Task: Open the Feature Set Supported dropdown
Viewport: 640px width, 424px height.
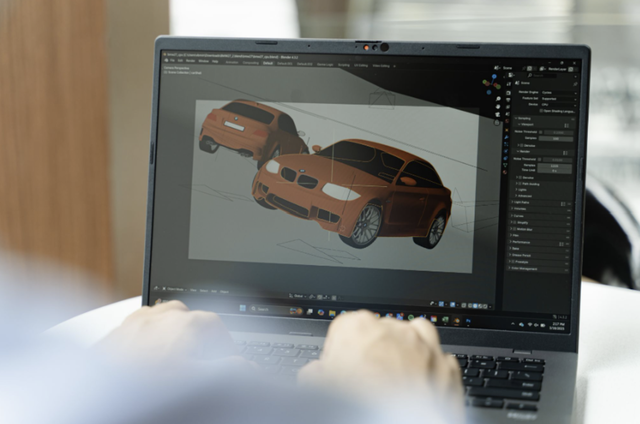Action: point(559,99)
